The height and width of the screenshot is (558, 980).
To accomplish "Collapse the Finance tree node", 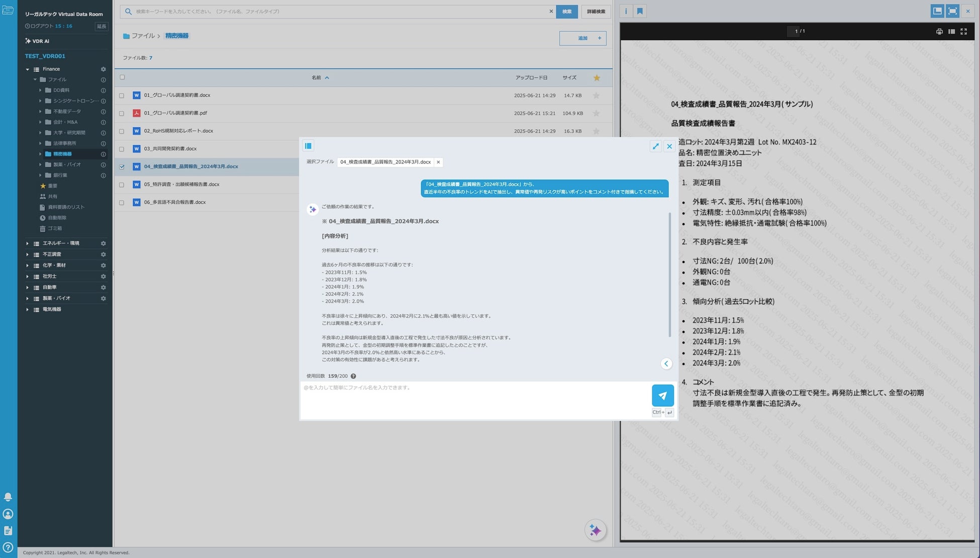I will tap(28, 69).
